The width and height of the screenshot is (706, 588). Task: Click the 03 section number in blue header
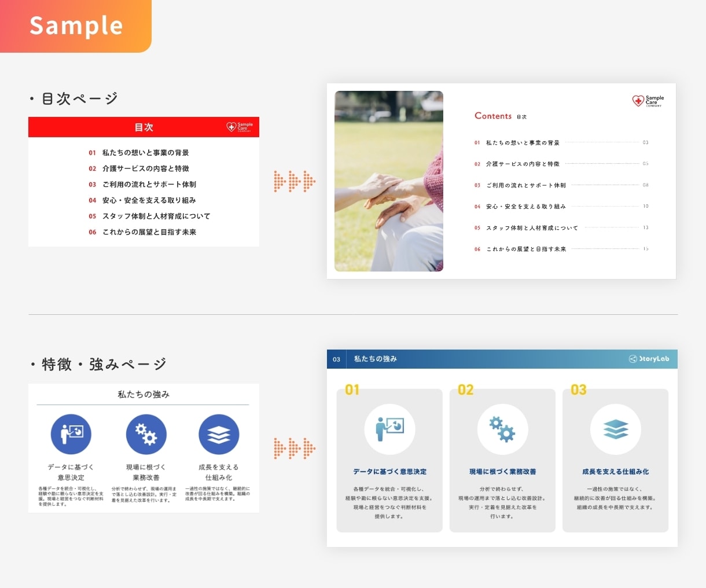pos(337,359)
